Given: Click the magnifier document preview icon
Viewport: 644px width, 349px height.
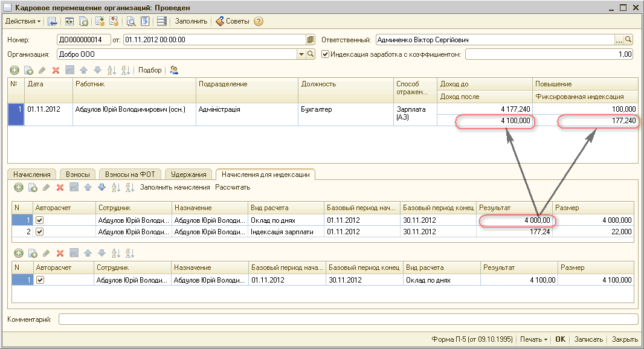Looking at the screenshot, I should click(x=131, y=21).
